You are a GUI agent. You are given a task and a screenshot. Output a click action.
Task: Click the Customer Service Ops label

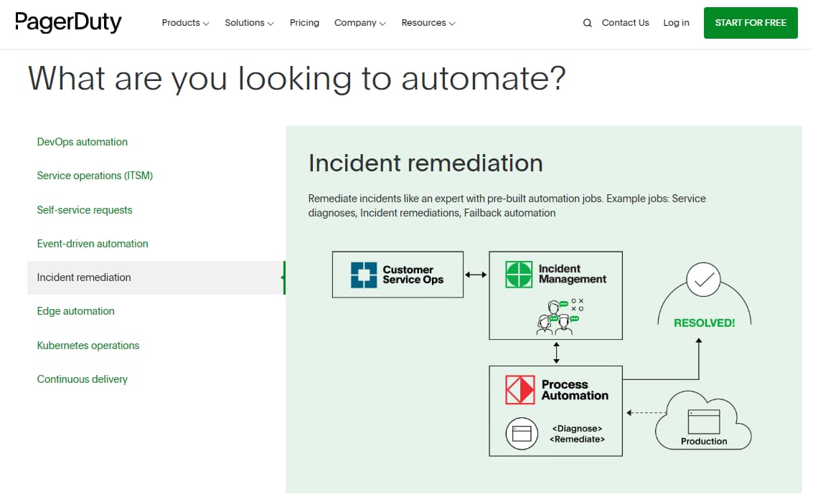click(413, 275)
